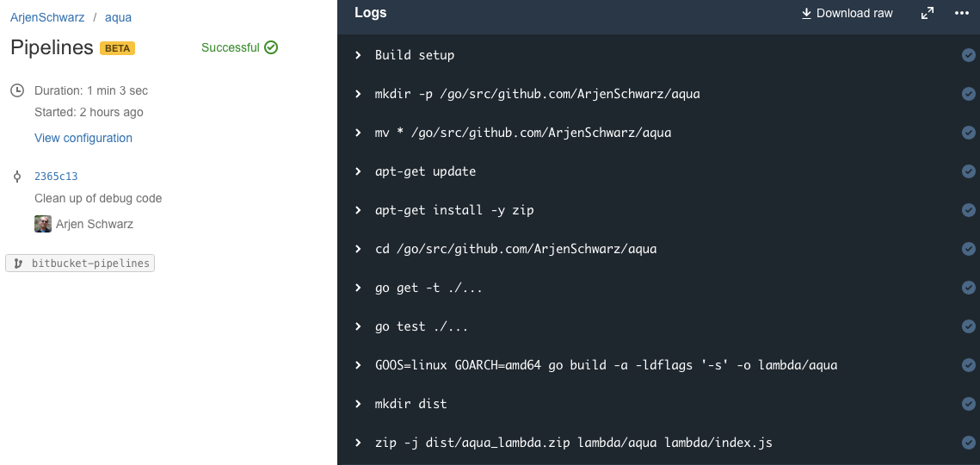Click the Pipelines page heading
The image size is (980, 465).
pyautogui.click(x=52, y=47)
